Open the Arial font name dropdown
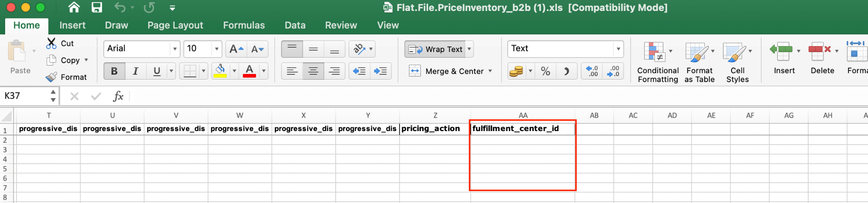868x203 pixels. pos(175,49)
